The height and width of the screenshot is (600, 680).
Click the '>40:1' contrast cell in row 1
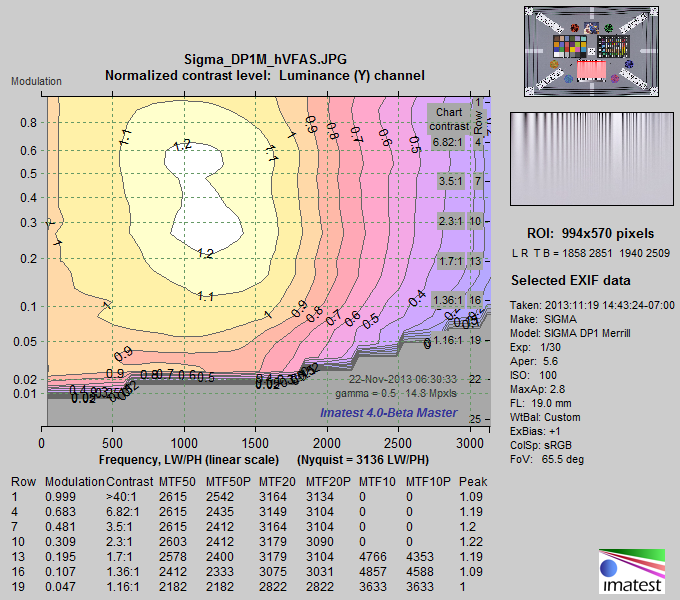tap(121, 497)
